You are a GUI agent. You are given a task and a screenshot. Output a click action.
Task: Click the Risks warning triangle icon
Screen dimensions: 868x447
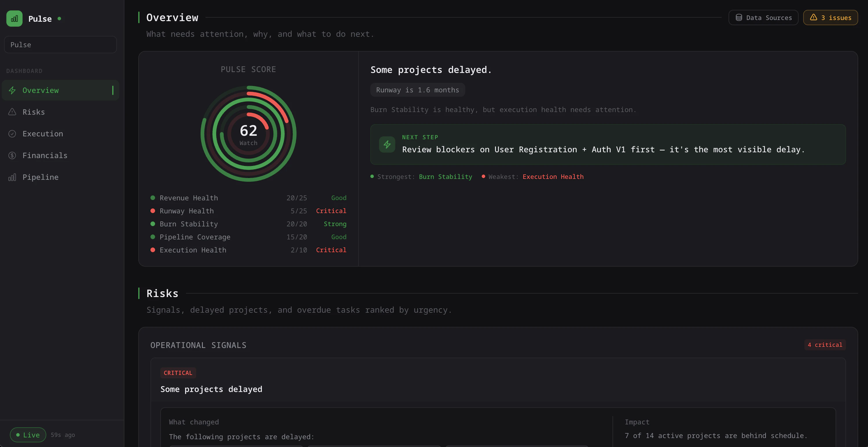click(12, 111)
